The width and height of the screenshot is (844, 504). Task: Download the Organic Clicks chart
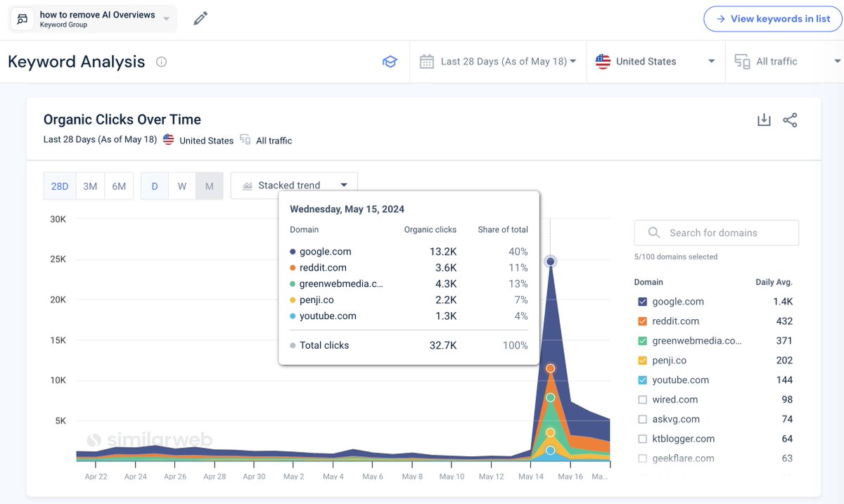[x=764, y=119]
